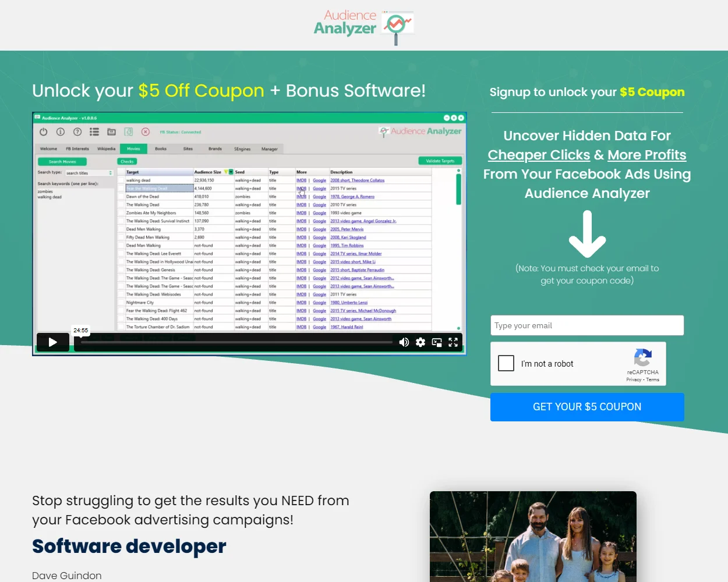Tick the checkbox for Zombies Ate My Neighbors
Viewport: 728px width, 582px height.
(x=122, y=213)
